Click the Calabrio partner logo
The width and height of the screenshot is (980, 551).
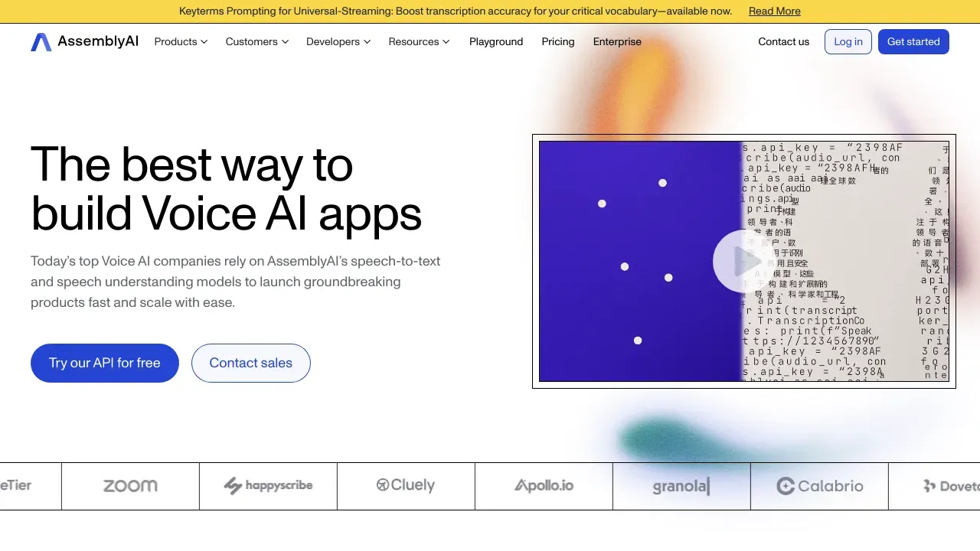coord(819,486)
